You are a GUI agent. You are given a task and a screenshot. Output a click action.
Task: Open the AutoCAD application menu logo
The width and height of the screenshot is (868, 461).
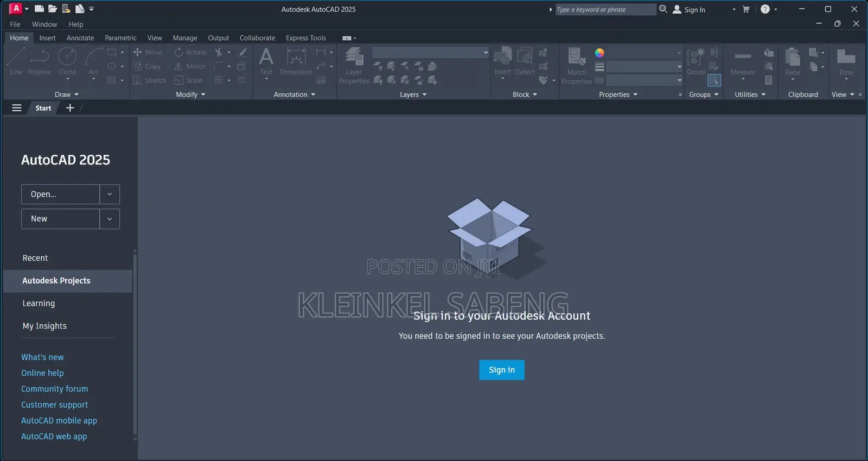pos(16,9)
